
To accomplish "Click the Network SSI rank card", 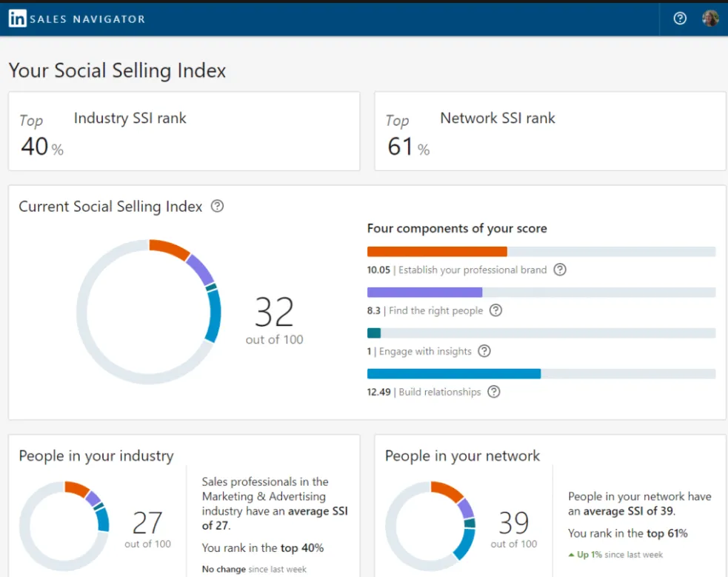I will (550, 131).
